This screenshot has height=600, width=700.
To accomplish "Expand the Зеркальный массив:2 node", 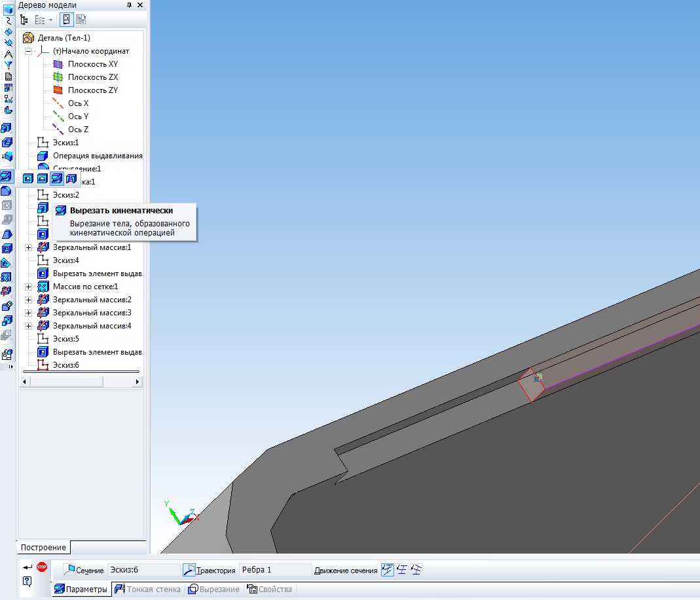I will pos(29,300).
